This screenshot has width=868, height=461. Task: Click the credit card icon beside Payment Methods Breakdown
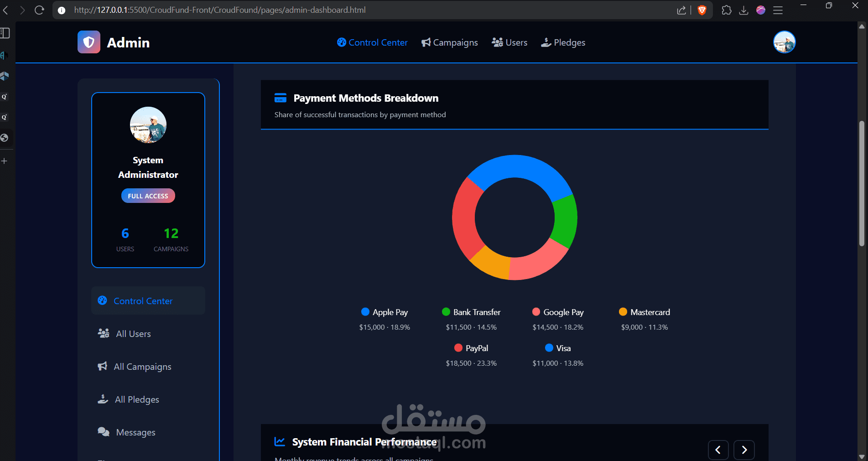tap(281, 98)
